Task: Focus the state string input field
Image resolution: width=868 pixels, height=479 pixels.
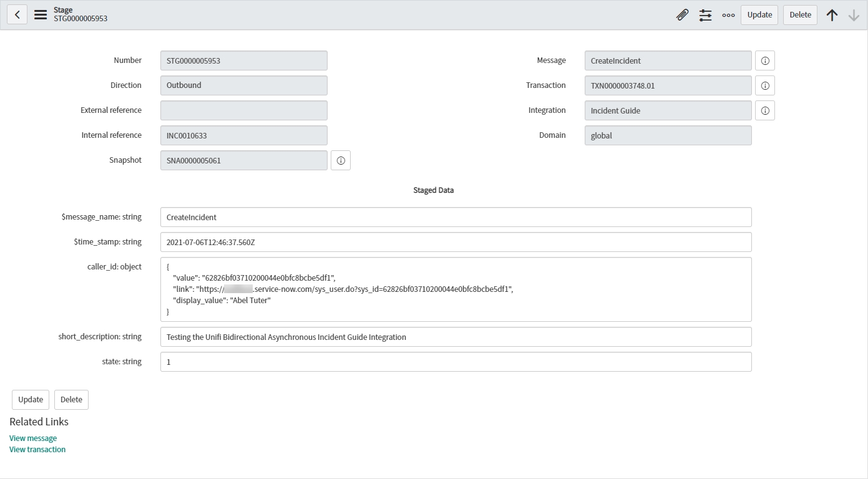Action: (x=456, y=362)
